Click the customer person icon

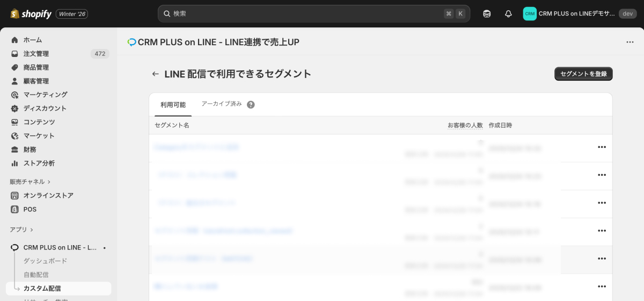pos(14,81)
